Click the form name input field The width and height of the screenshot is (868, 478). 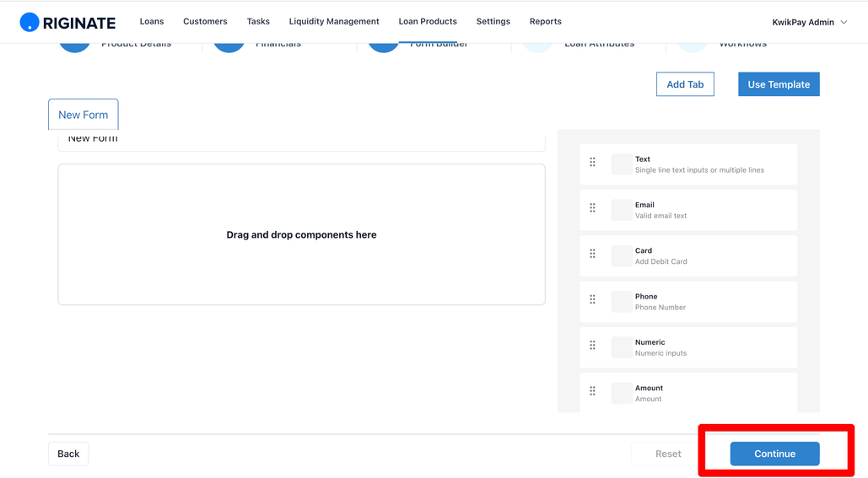tap(301, 141)
